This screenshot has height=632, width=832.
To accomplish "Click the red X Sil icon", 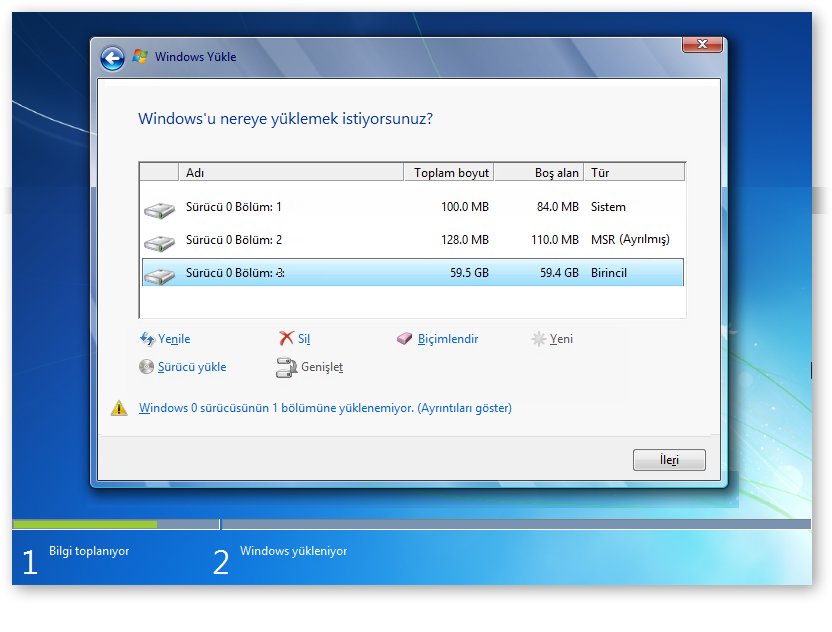I will (x=286, y=339).
